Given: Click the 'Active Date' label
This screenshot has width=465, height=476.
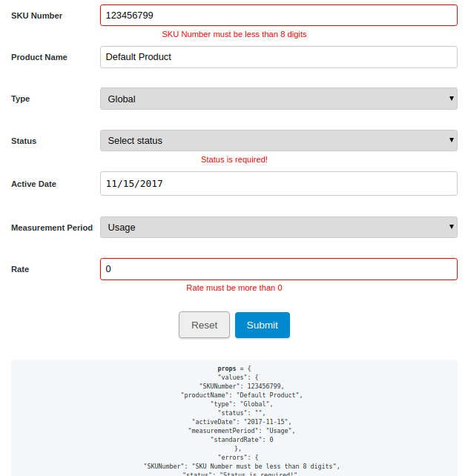Looking at the screenshot, I should [33, 184].
